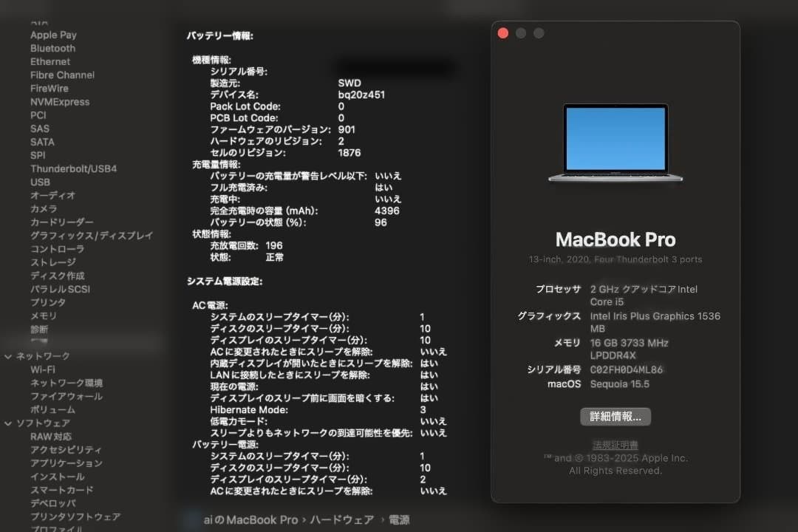This screenshot has width=798, height=532.
Task: Collapse the ソフトウェア group
Action: pyautogui.click(x=10, y=422)
